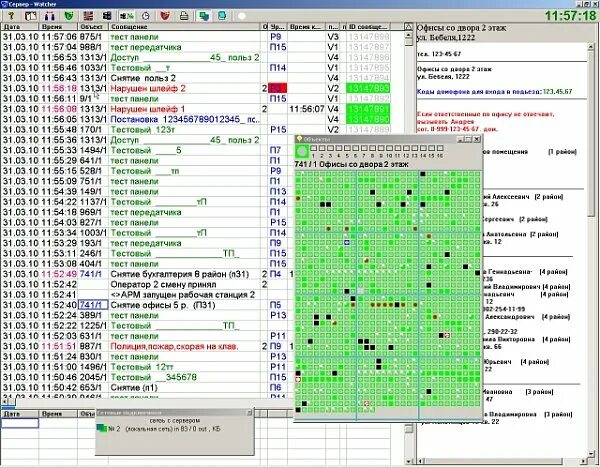This screenshot has height=468, width=600.
Task: Close the connection status popup panel
Action: click(x=249, y=413)
